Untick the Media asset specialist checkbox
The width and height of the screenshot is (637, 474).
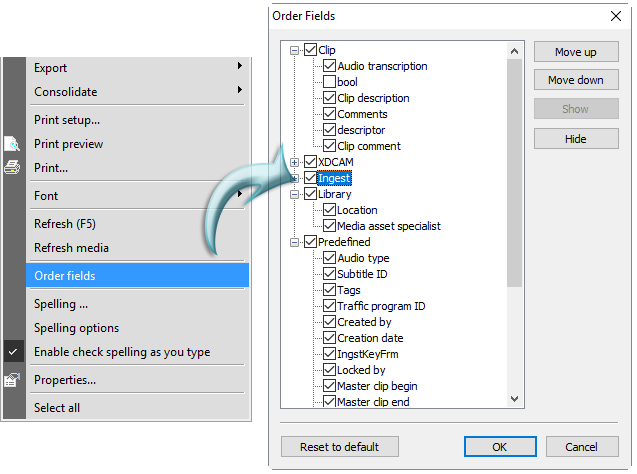coord(329,226)
